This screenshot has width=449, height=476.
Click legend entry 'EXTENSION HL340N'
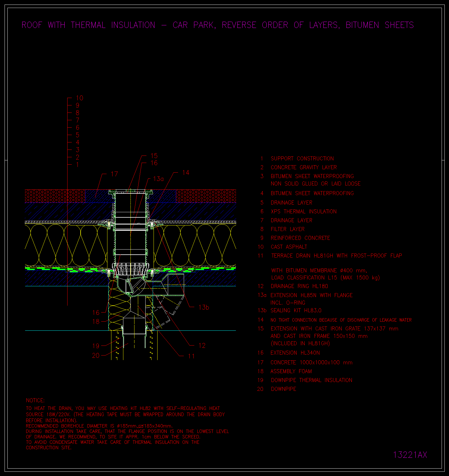295,353
